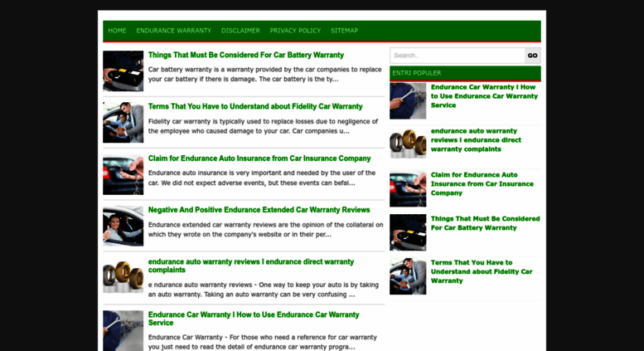Open main article endurance auto warranty reviews complaints
Image resolution: width=644 pixels, height=351 pixels.
(251, 266)
